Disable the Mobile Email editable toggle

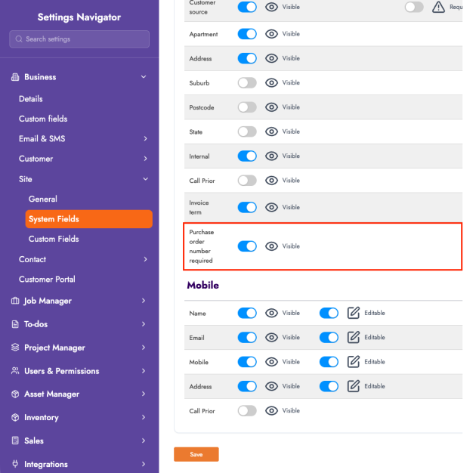coord(329,338)
